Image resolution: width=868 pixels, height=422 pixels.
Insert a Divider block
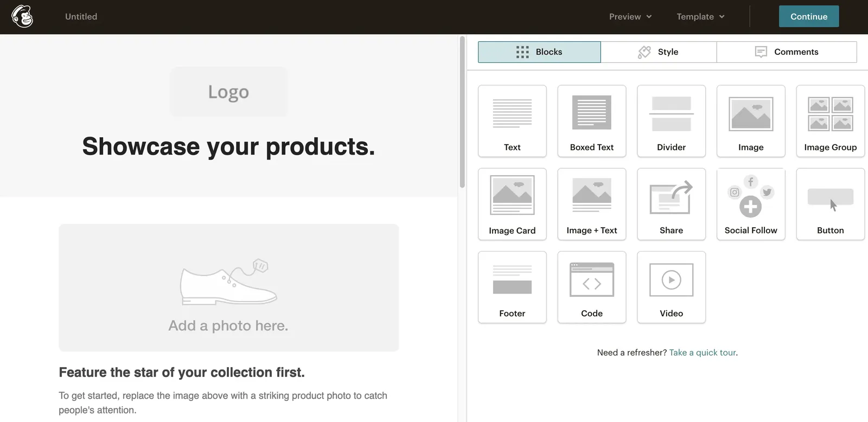click(x=671, y=121)
